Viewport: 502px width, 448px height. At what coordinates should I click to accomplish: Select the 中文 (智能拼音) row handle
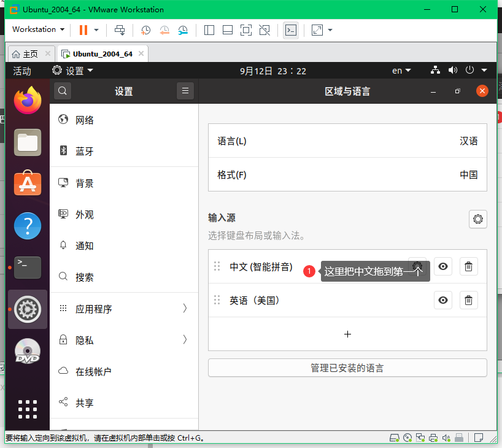217,266
